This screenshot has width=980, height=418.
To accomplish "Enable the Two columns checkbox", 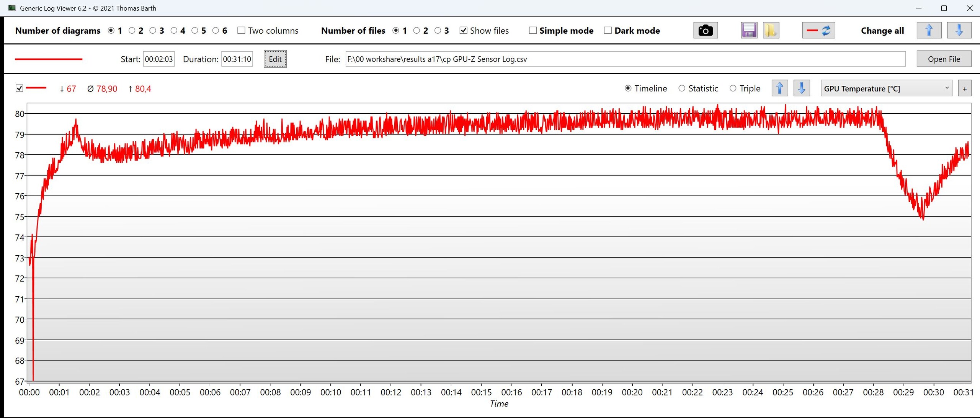I will pyautogui.click(x=241, y=30).
